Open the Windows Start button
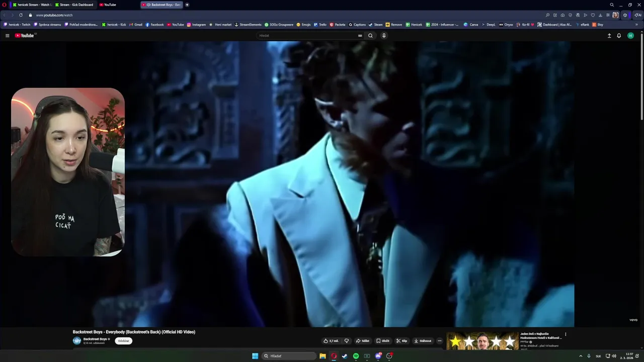The height and width of the screenshot is (362, 644). pyautogui.click(x=255, y=356)
